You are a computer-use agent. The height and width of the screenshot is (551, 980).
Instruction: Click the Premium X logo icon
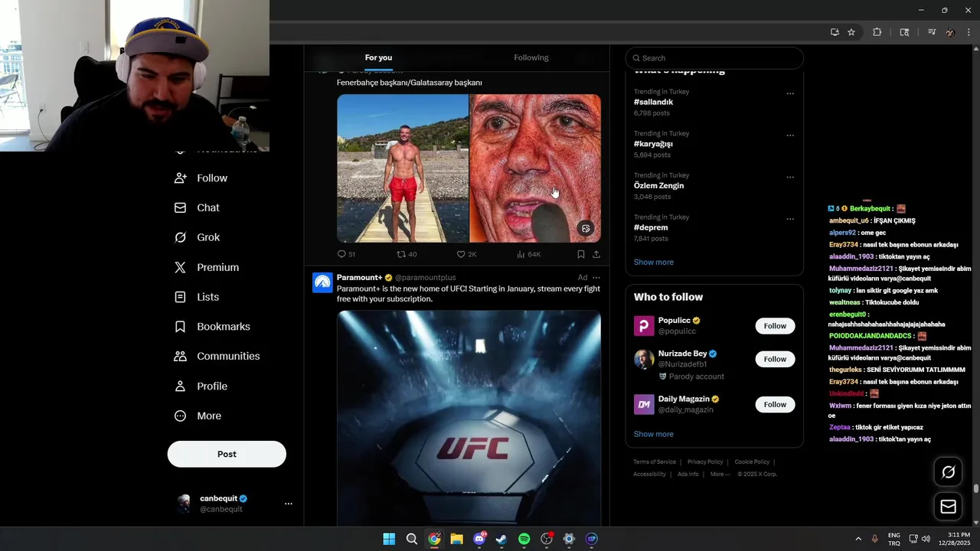[x=181, y=267]
